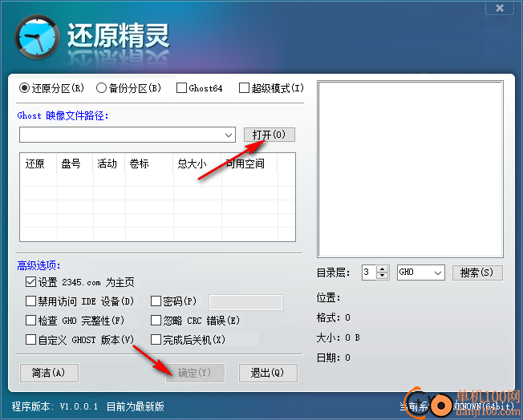Click the 退出(Q) button

click(x=268, y=373)
